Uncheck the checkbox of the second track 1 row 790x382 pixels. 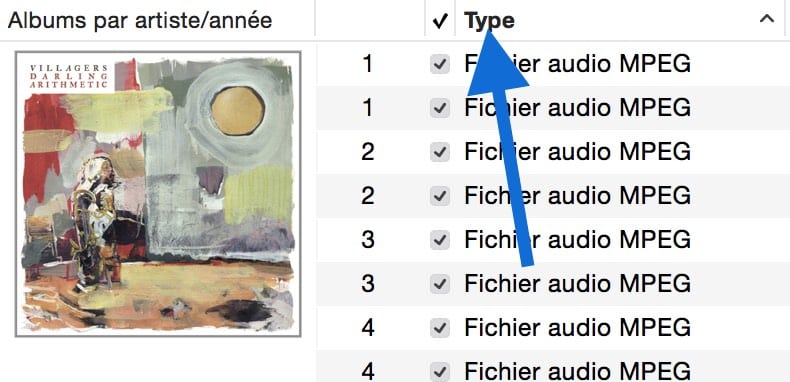(440, 108)
